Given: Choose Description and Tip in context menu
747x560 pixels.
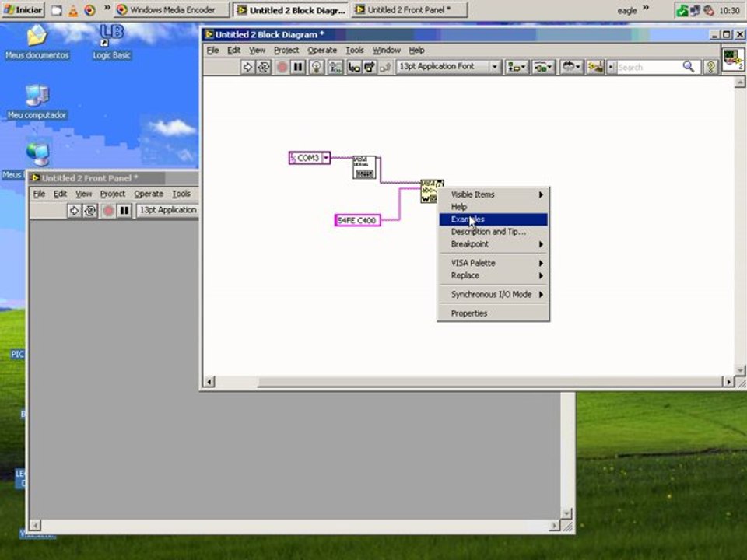Looking at the screenshot, I should point(493,232).
